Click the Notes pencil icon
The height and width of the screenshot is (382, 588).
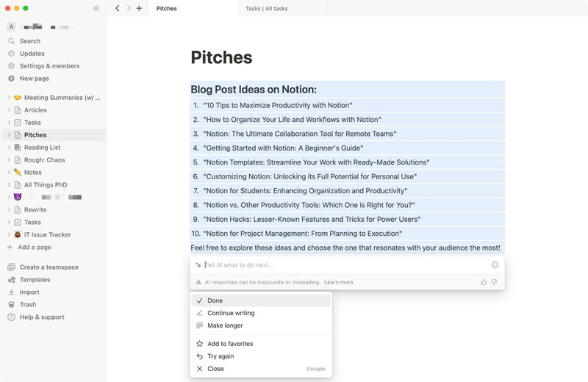coord(17,172)
